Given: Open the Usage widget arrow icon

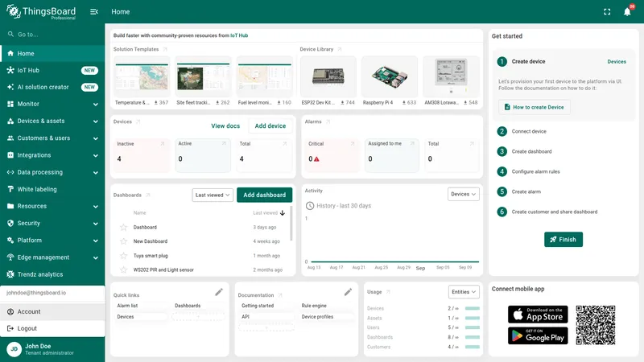Looking at the screenshot, I should click(x=388, y=292).
